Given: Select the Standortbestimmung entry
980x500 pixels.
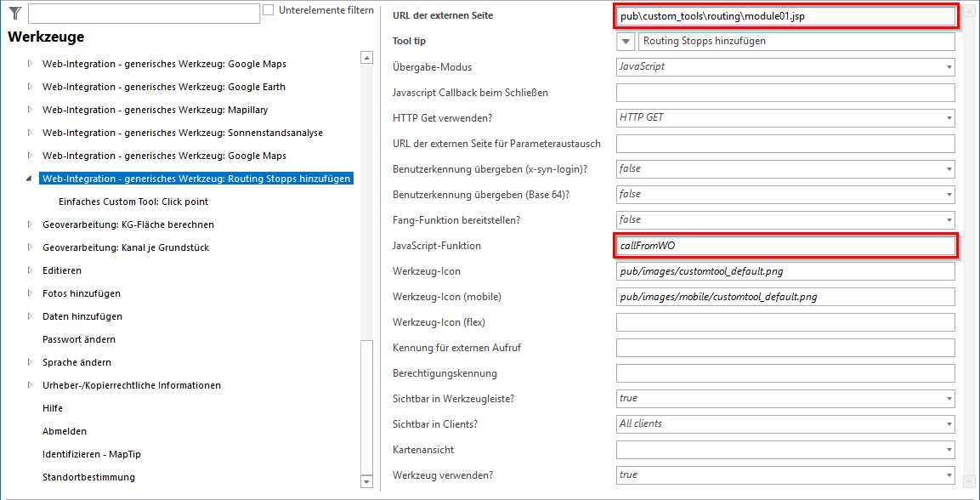Looking at the screenshot, I should (x=87, y=477).
